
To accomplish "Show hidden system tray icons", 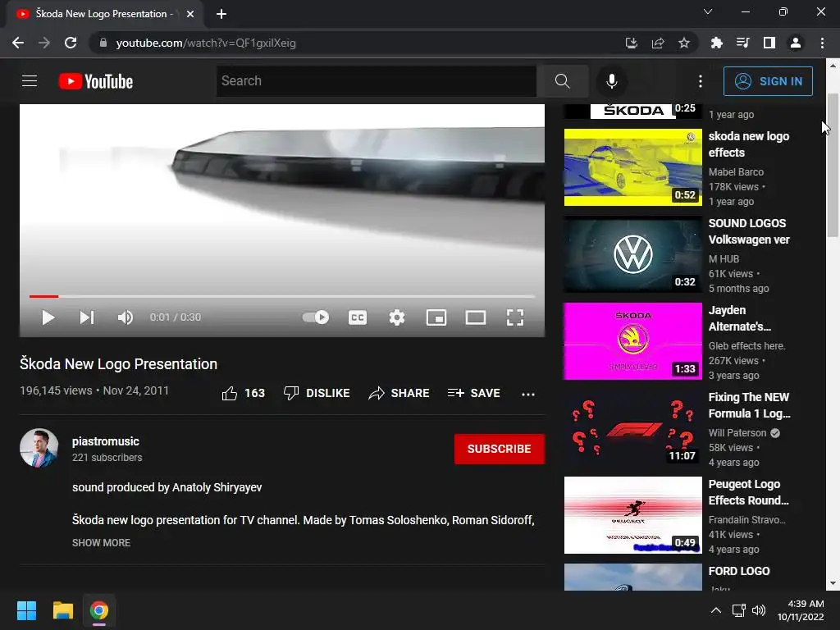I will pyautogui.click(x=715, y=610).
